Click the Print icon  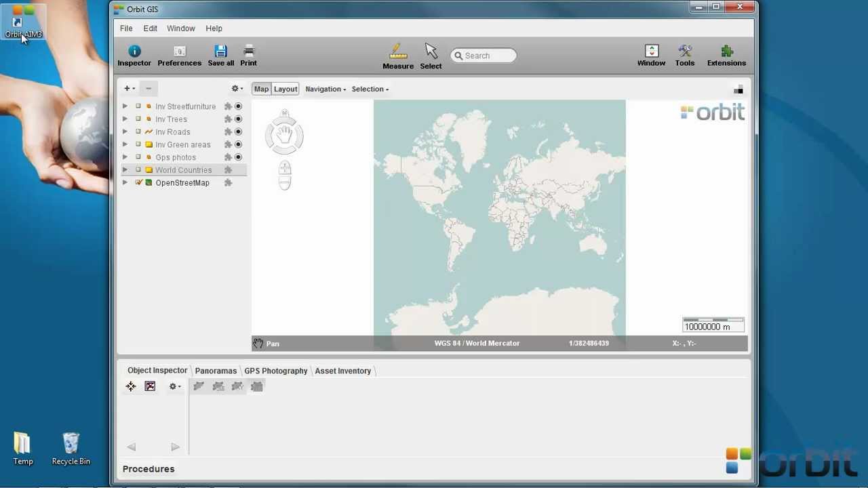pos(248,56)
